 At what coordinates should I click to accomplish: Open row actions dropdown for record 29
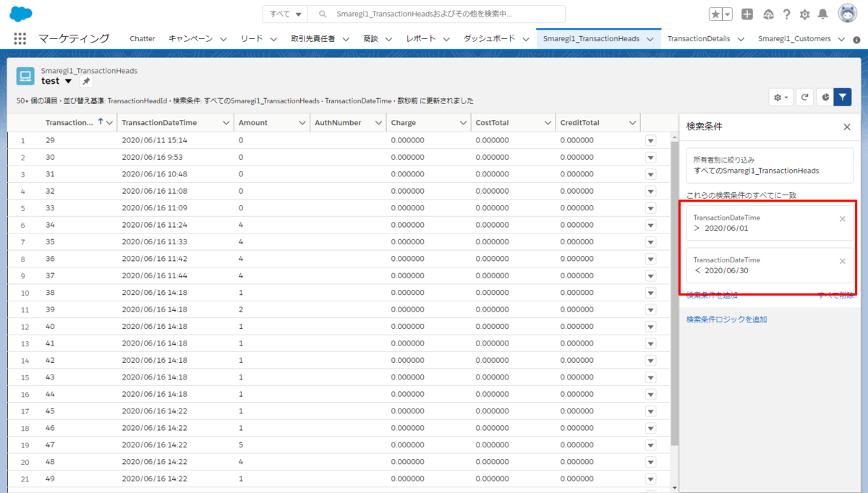coord(650,140)
